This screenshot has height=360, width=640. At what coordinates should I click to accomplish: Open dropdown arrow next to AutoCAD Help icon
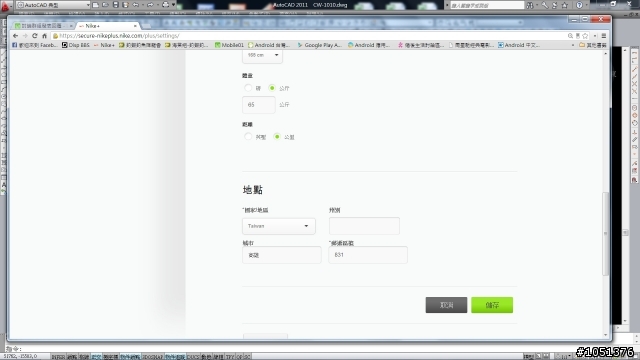pos(587,5)
